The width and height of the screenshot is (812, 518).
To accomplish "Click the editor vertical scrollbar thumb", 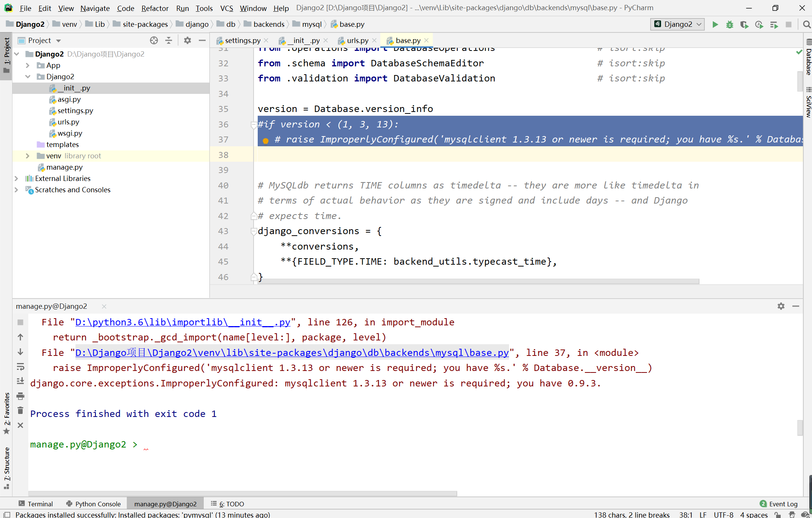I will (x=800, y=81).
